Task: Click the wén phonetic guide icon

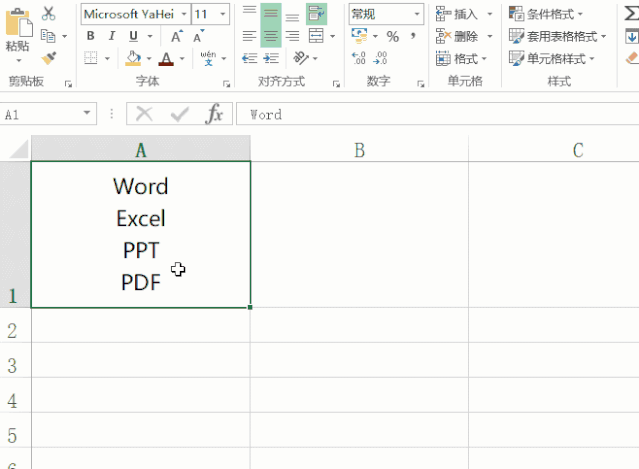Action: point(208,58)
